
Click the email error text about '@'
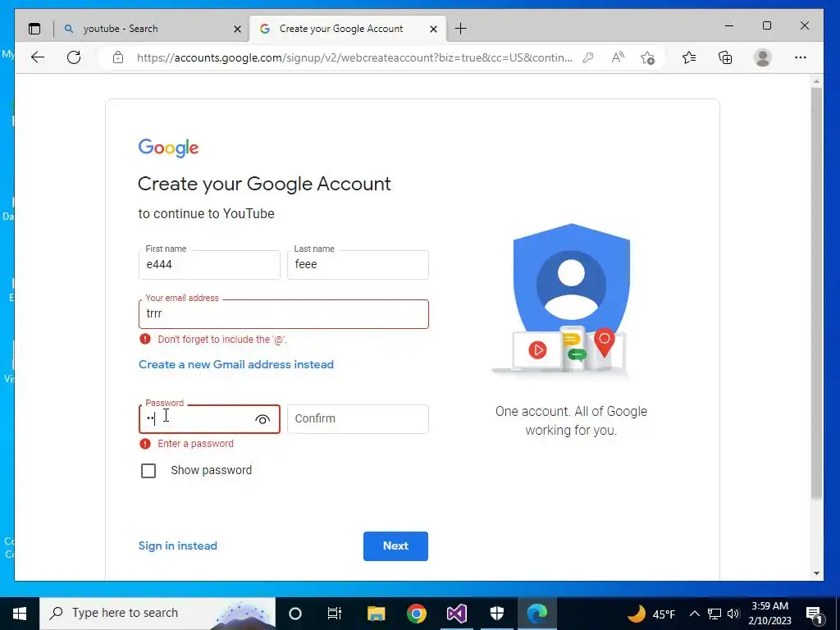point(222,340)
